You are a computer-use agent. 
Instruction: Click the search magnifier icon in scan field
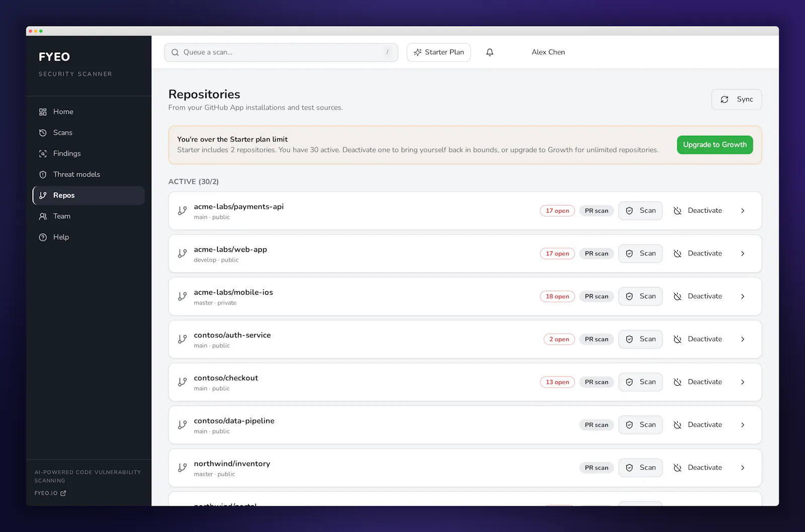pos(175,52)
